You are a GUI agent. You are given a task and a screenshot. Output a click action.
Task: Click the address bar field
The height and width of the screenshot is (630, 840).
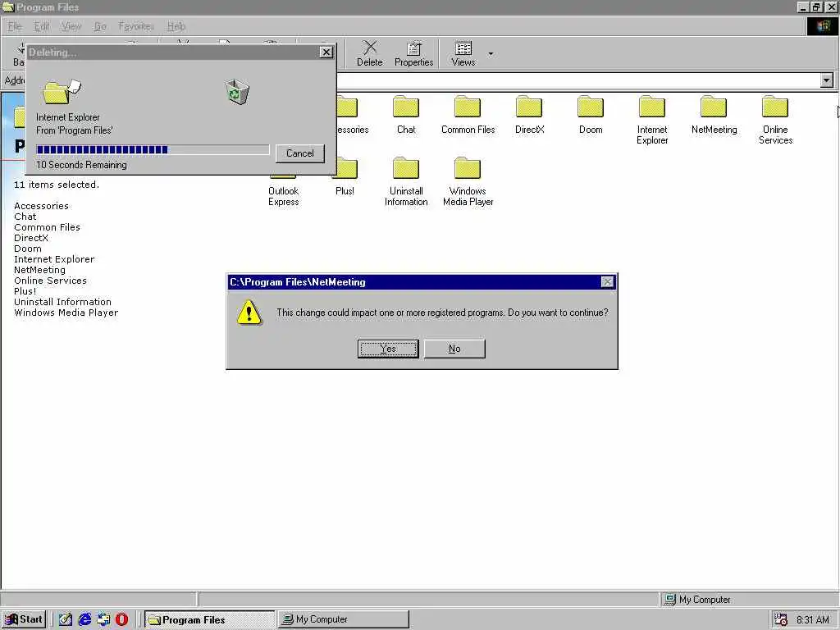coord(578,80)
